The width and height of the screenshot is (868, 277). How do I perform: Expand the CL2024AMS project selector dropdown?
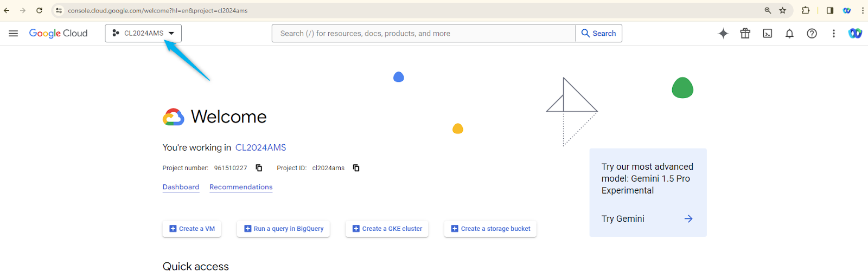coord(143,33)
